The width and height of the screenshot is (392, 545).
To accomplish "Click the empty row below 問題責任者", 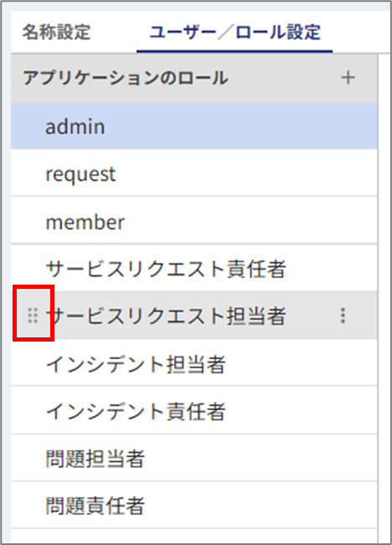I will pos(194,537).
